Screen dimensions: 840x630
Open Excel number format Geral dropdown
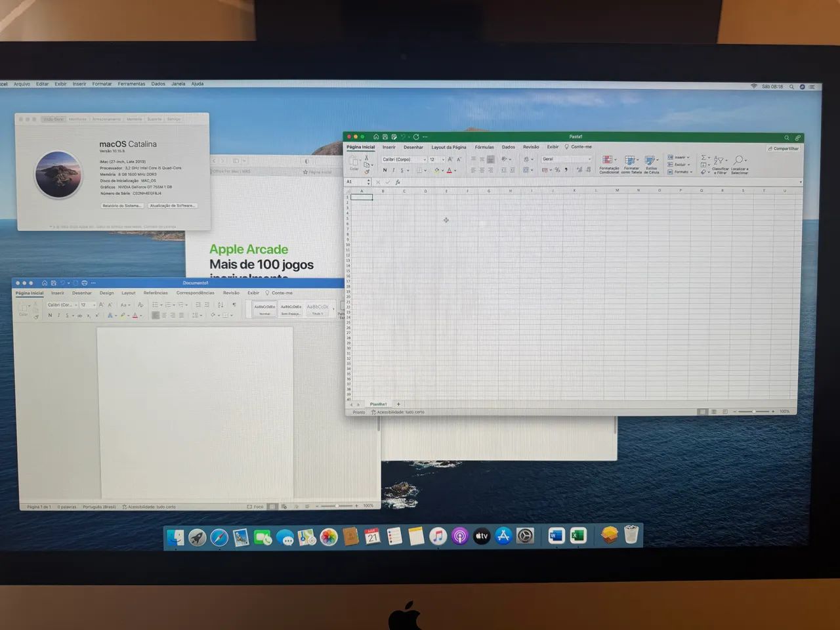coord(566,159)
